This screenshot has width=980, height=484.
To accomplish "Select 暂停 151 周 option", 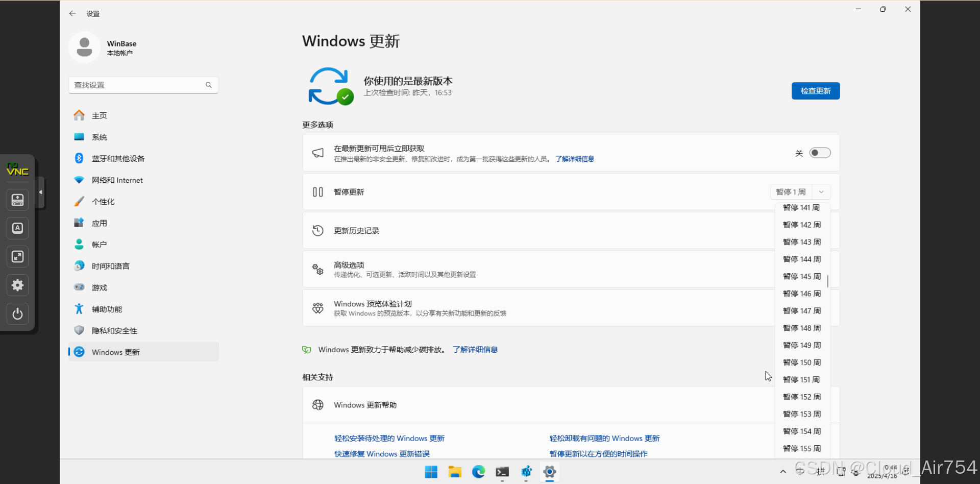I will pyautogui.click(x=802, y=380).
